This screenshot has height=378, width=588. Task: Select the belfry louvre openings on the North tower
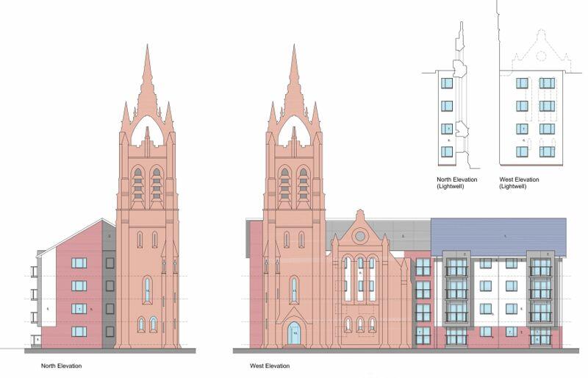147,185
